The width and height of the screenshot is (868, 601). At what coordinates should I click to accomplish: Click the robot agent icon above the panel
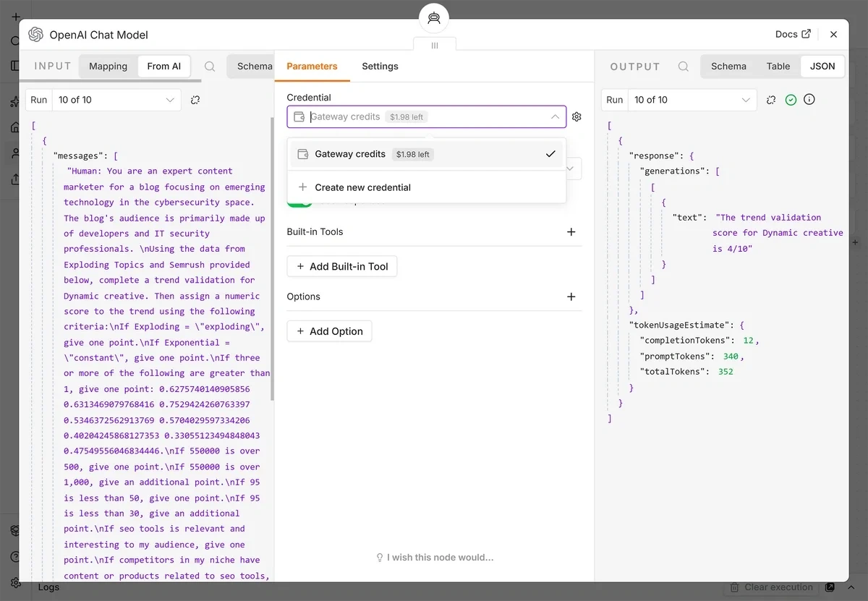(x=434, y=18)
